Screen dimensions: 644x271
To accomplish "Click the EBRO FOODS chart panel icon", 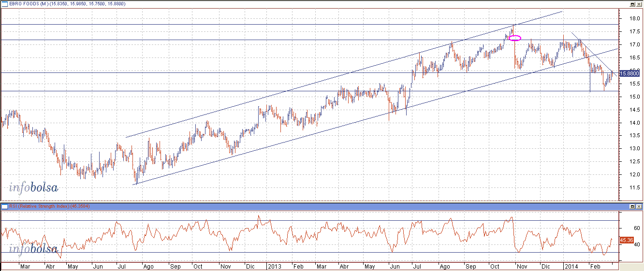I will 4,3.
